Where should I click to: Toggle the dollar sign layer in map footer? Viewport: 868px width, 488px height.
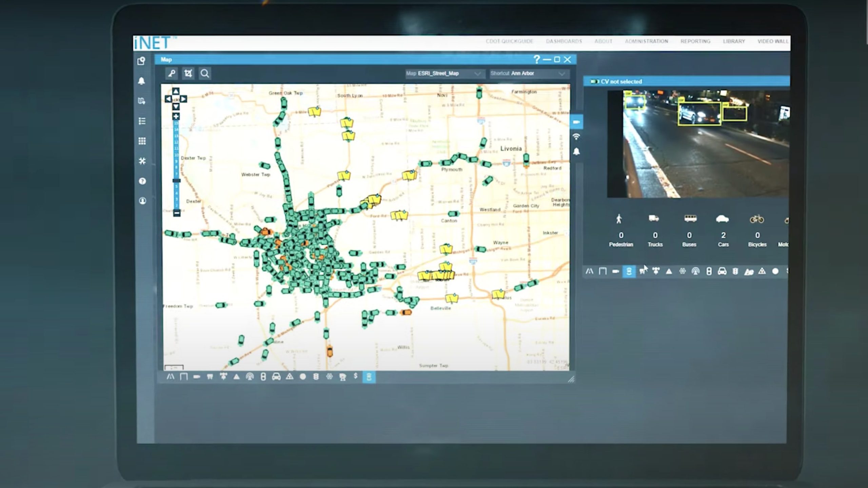coord(356,376)
